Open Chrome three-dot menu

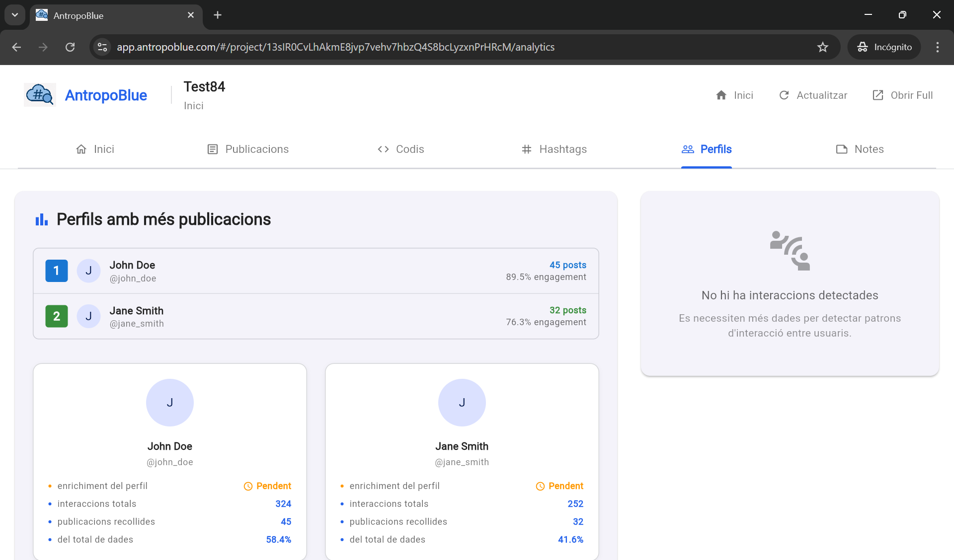(938, 47)
